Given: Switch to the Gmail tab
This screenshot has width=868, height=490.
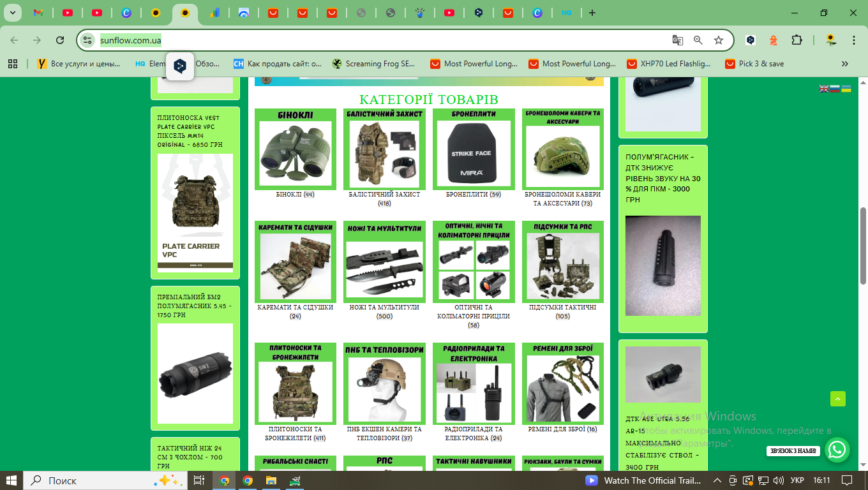Looking at the screenshot, I should click(x=38, y=13).
